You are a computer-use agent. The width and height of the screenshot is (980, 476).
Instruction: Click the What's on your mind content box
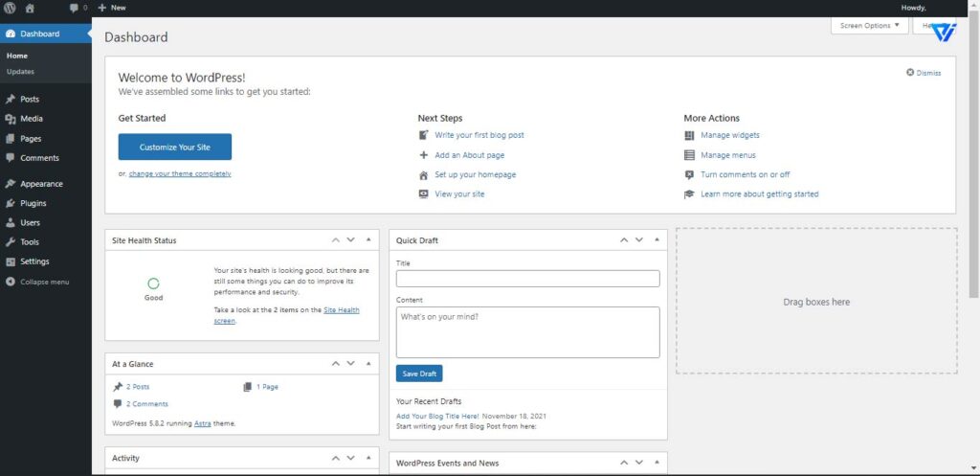[x=528, y=332]
